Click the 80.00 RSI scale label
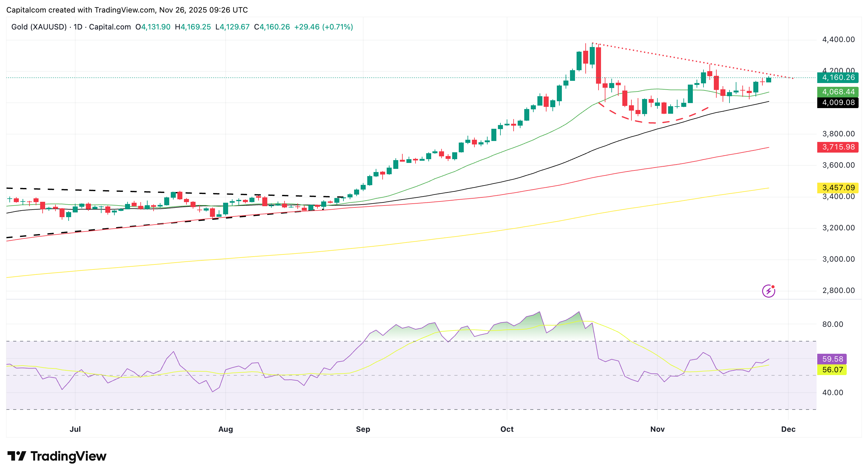Viewport: 868px width, 475px height. click(832, 324)
